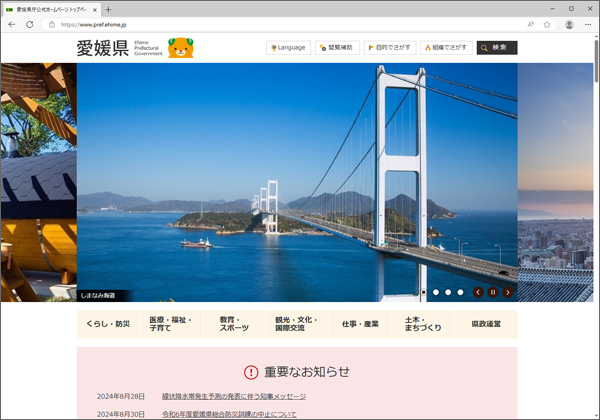
Task: Click the main Shimanami Kaido bridge image
Action: 297,182
